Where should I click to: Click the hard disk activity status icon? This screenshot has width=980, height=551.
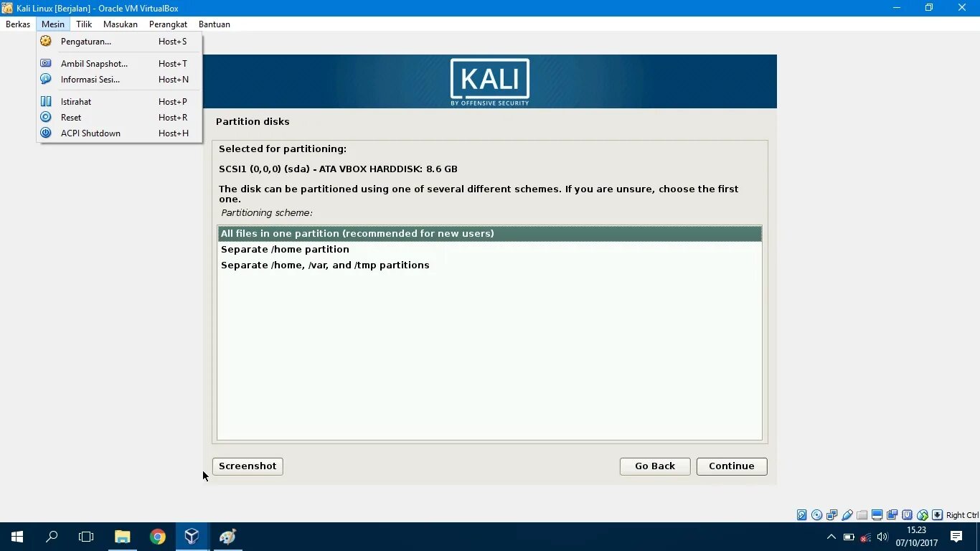[802, 515]
